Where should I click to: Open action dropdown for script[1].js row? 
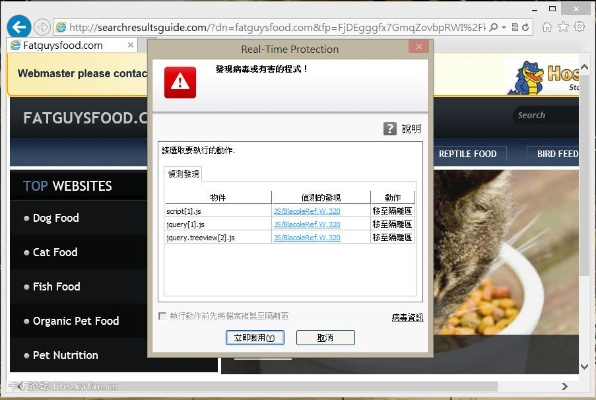coord(392,211)
